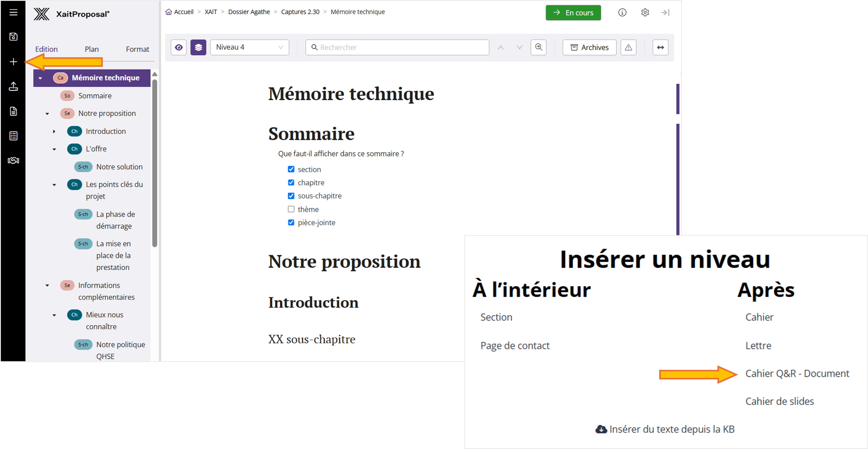Open the Niveau 4 dropdown

click(249, 48)
